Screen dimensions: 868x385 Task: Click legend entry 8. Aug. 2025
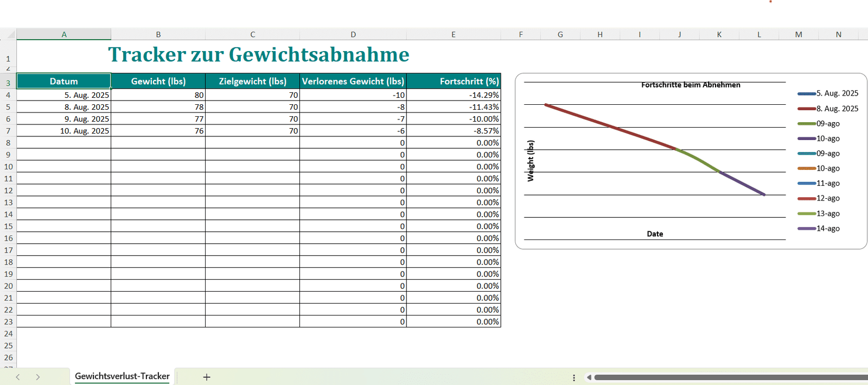828,109
